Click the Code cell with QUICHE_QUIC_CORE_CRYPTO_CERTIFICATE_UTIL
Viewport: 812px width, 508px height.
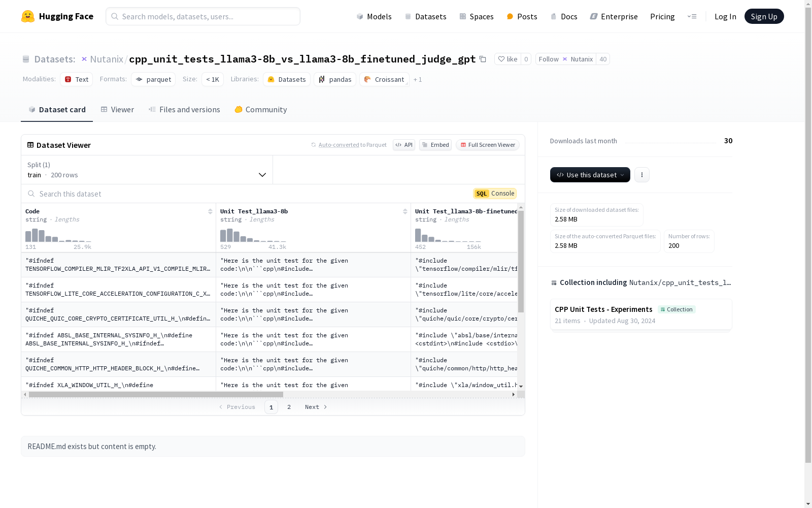(x=118, y=314)
